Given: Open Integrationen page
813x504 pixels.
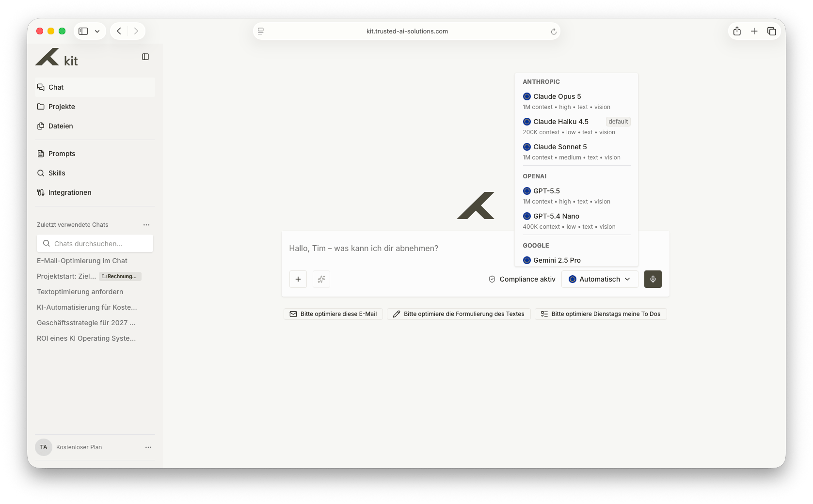Looking at the screenshot, I should point(95,192).
